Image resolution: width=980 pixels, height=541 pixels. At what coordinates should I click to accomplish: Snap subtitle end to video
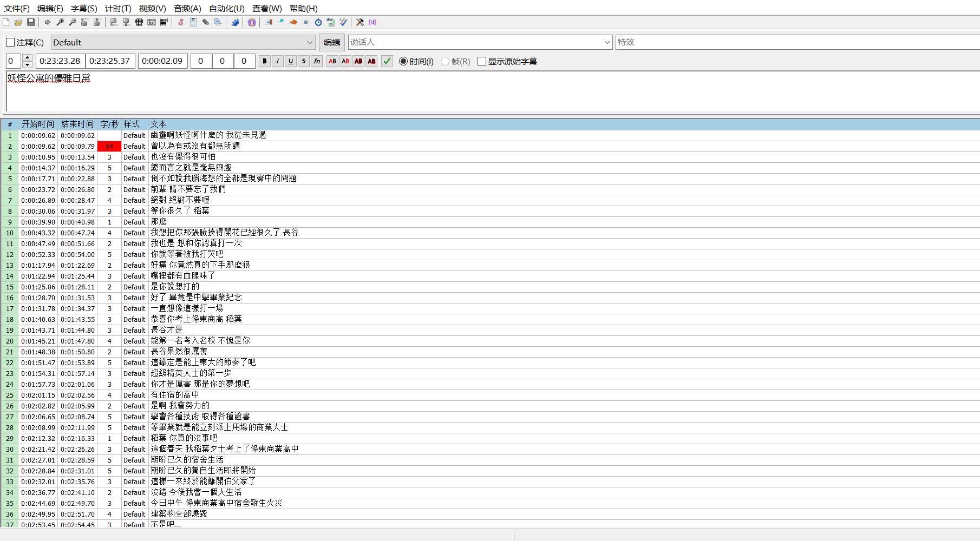[x=126, y=22]
